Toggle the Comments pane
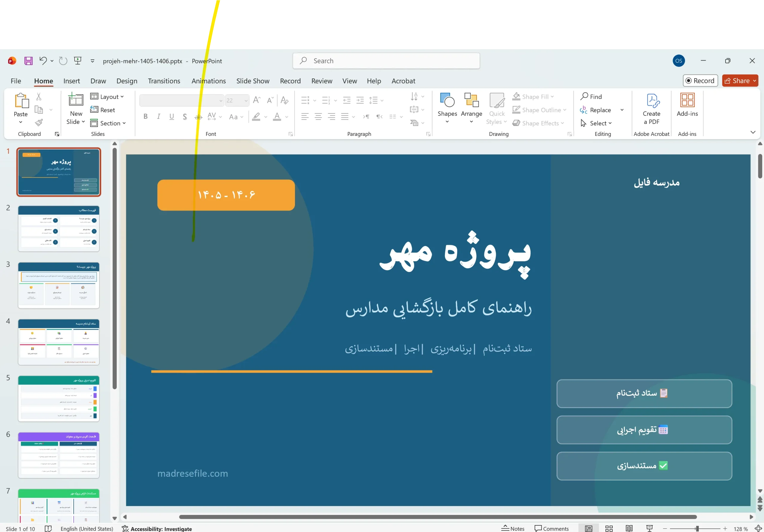Viewport: 764px width, 532px height. coord(552,528)
